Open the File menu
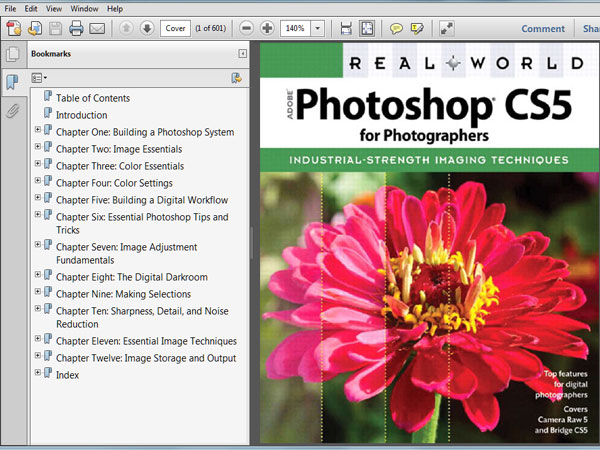This screenshot has width=600, height=450. tap(10, 8)
